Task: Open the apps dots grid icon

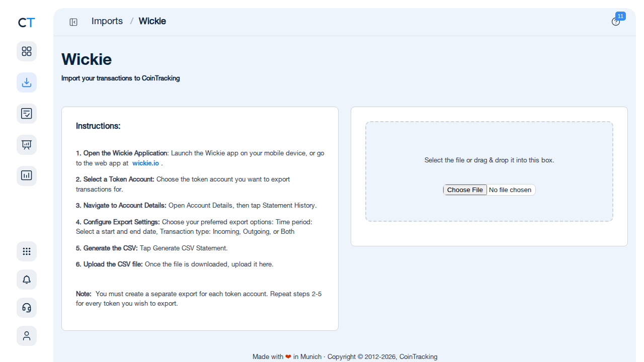Action: pyautogui.click(x=27, y=251)
